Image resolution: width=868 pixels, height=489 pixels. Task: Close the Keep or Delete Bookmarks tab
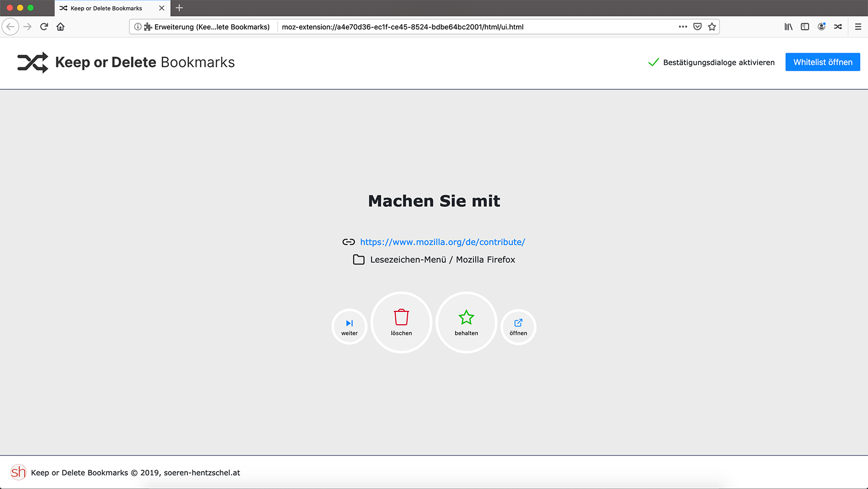pyautogui.click(x=162, y=8)
